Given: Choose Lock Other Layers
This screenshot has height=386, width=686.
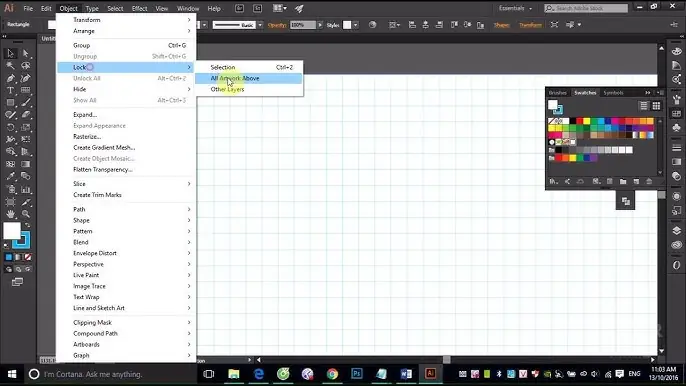Looking at the screenshot, I should pos(249,89).
